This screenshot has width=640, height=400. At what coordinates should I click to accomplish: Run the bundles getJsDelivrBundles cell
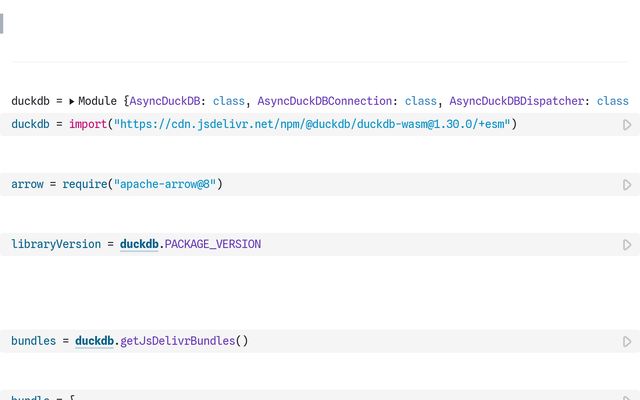pos(627,341)
